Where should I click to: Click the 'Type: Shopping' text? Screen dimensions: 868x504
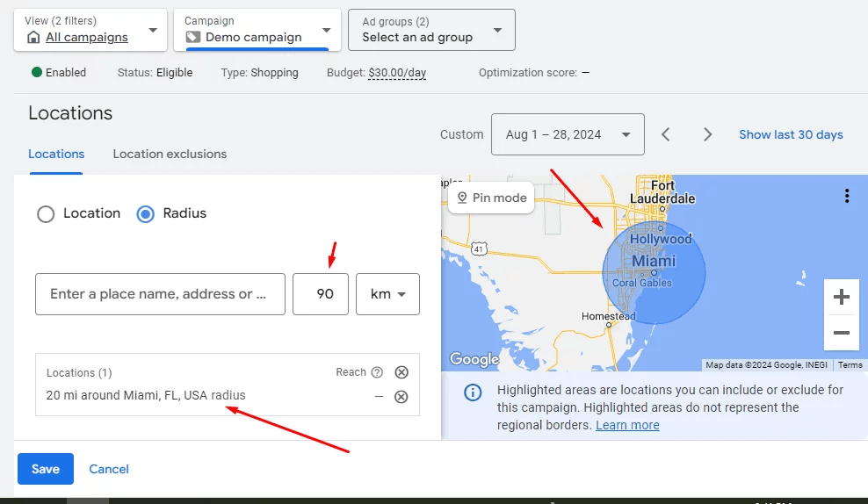click(260, 73)
